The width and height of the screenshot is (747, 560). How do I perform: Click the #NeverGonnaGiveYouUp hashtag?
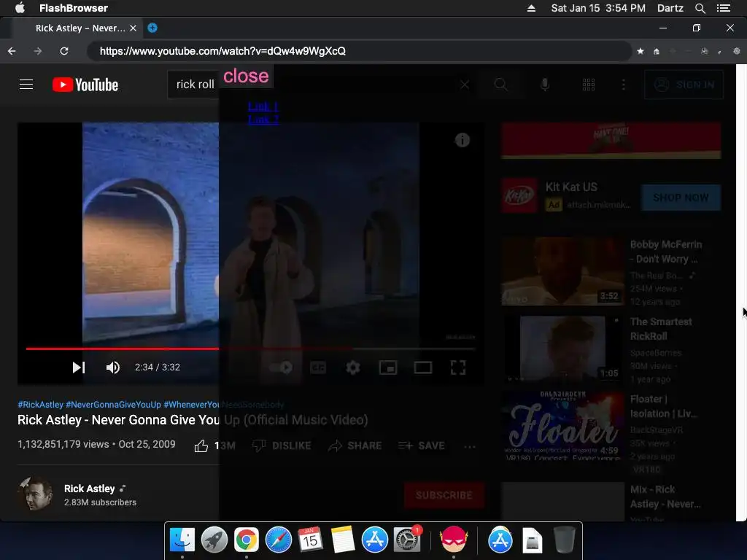pos(113,404)
